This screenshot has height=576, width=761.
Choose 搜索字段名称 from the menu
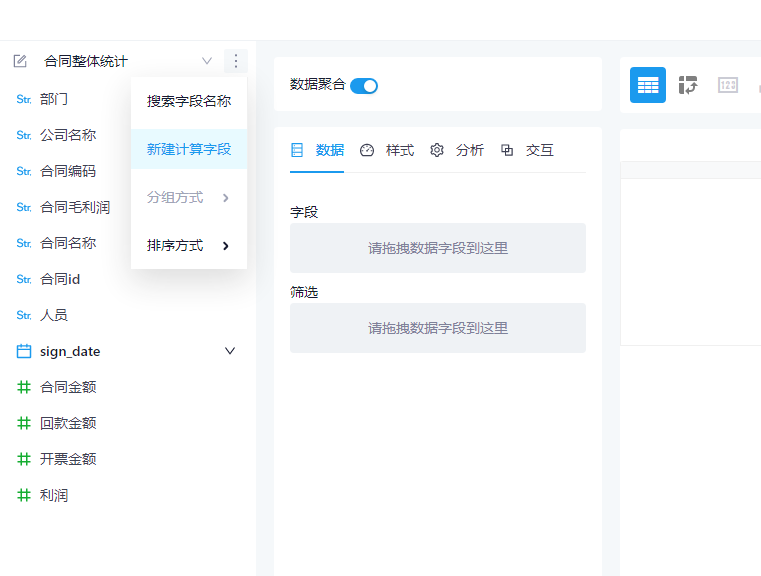189,101
